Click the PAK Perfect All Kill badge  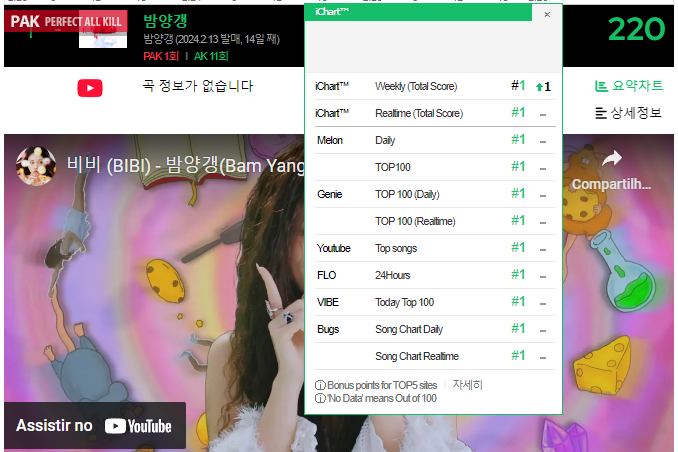(x=66, y=21)
